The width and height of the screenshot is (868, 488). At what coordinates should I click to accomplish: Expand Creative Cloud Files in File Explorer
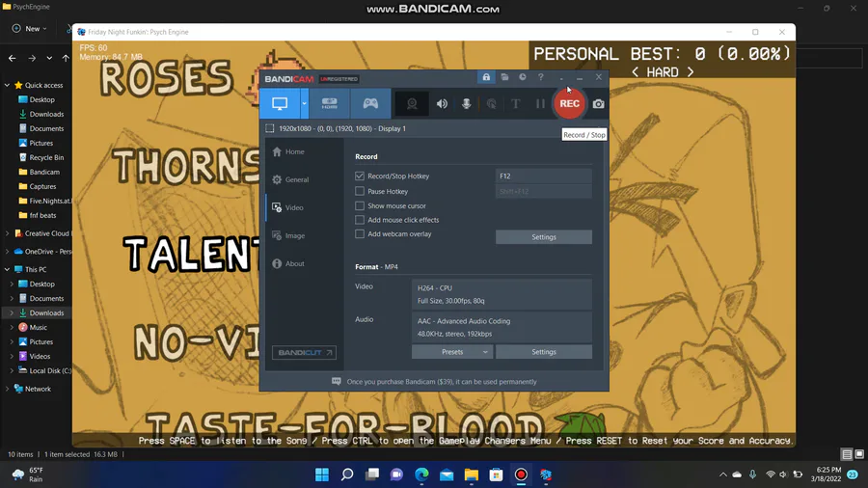pos(7,233)
